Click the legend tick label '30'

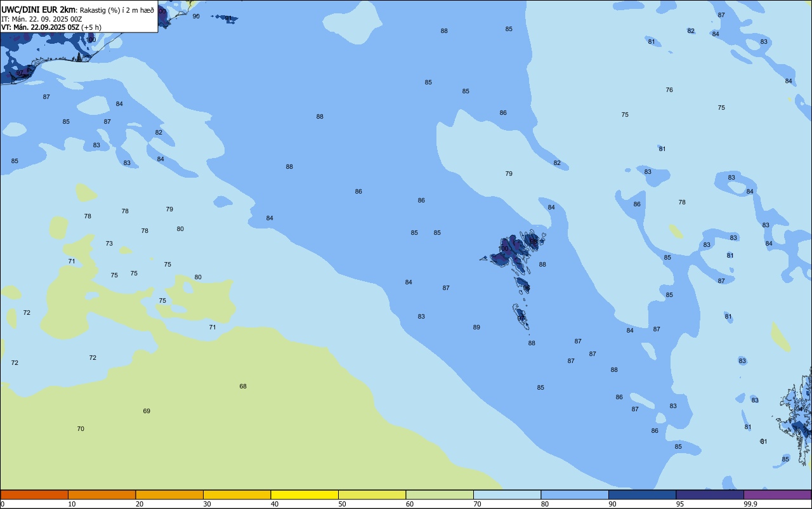click(207, 504)
